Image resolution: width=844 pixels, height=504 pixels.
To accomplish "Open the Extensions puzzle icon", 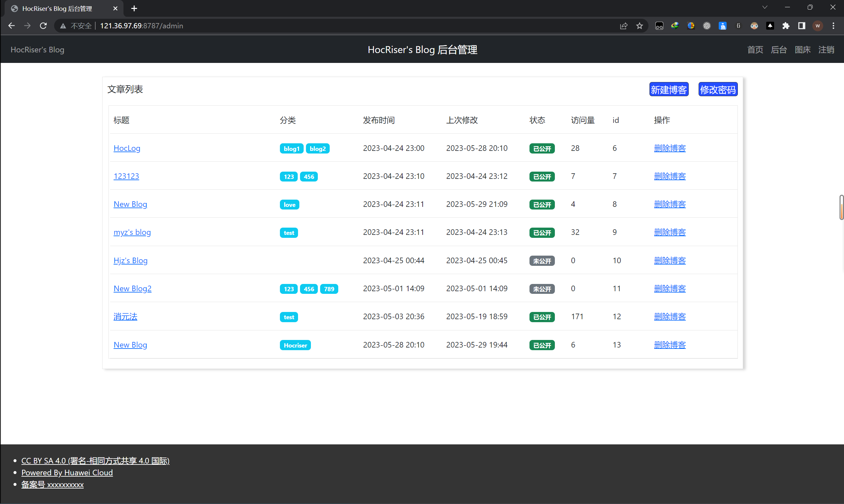I will (x=786, y=26).
